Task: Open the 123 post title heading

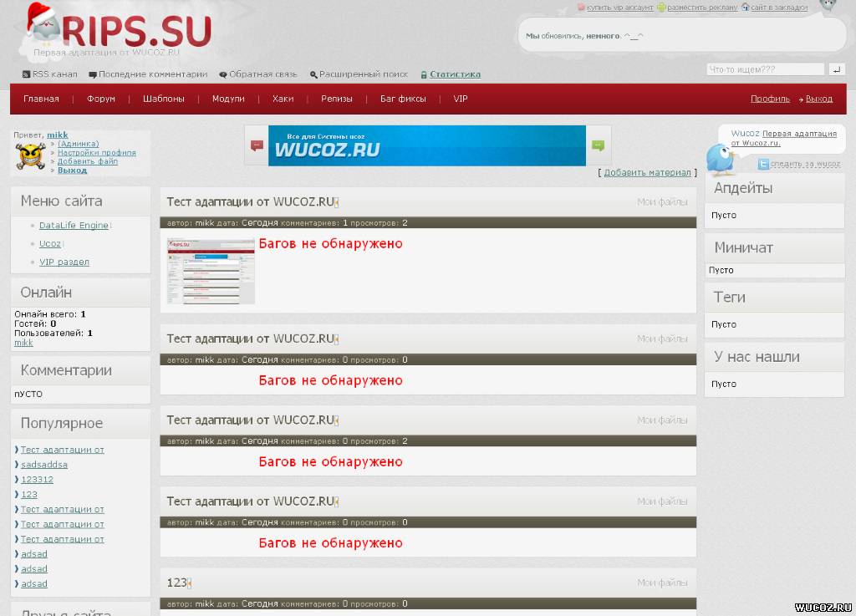Action: (176, 583)
